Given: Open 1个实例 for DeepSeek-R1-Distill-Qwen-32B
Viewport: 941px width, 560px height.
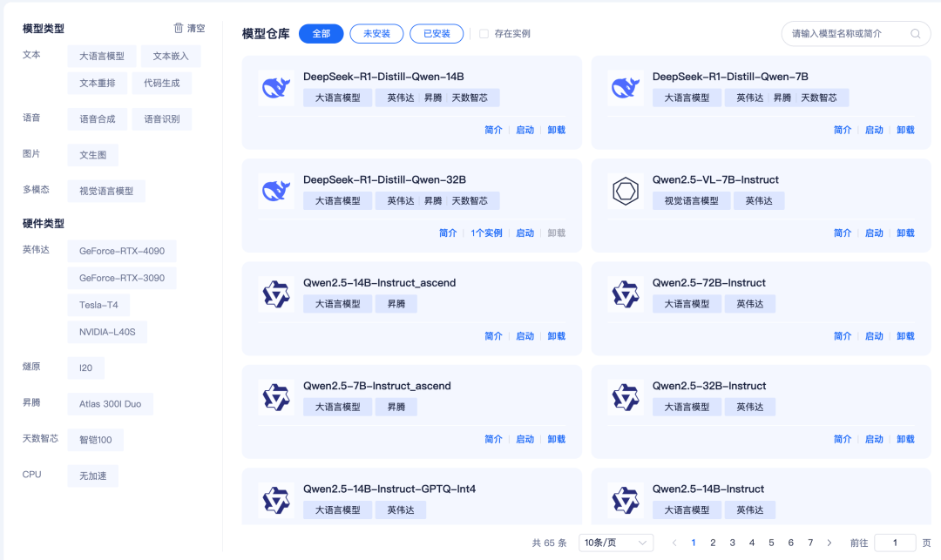Looking at the screenshot, I should [x=487, y=233].
